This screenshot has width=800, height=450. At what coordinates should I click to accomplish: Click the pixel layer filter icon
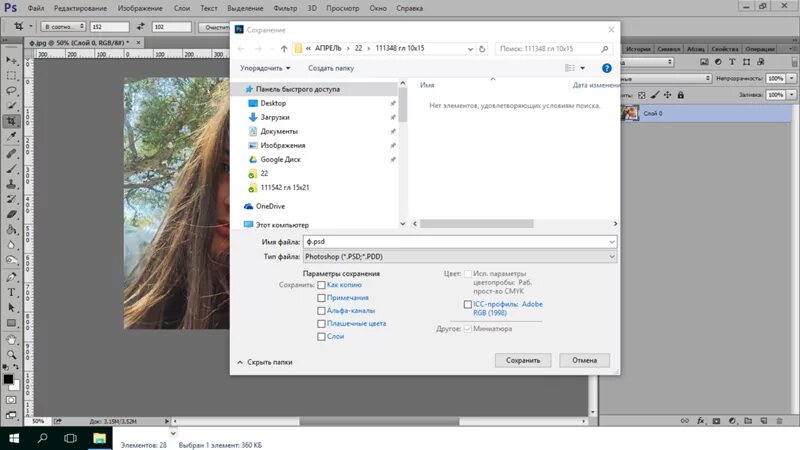pos(704,62)
